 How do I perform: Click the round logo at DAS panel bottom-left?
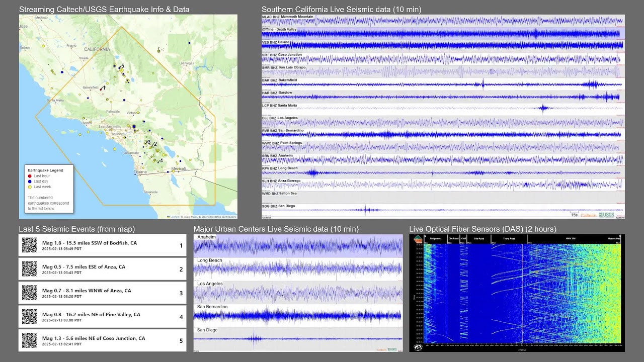click(418, 347)
